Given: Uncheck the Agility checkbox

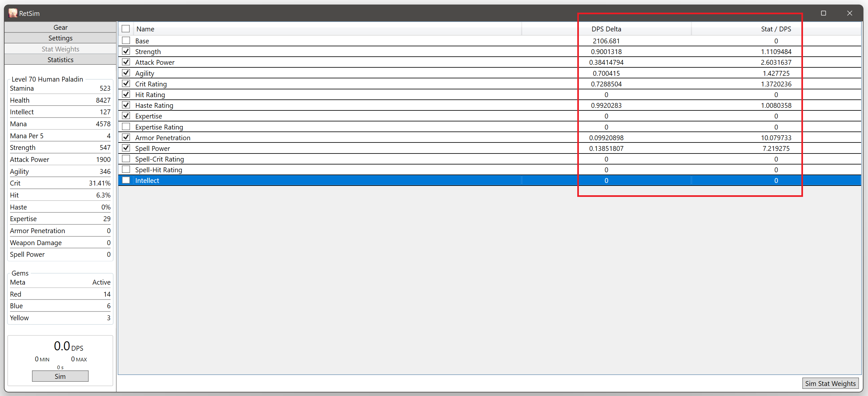Looking at the screenshot, I should pyautogui.click(x=126, y=73).
